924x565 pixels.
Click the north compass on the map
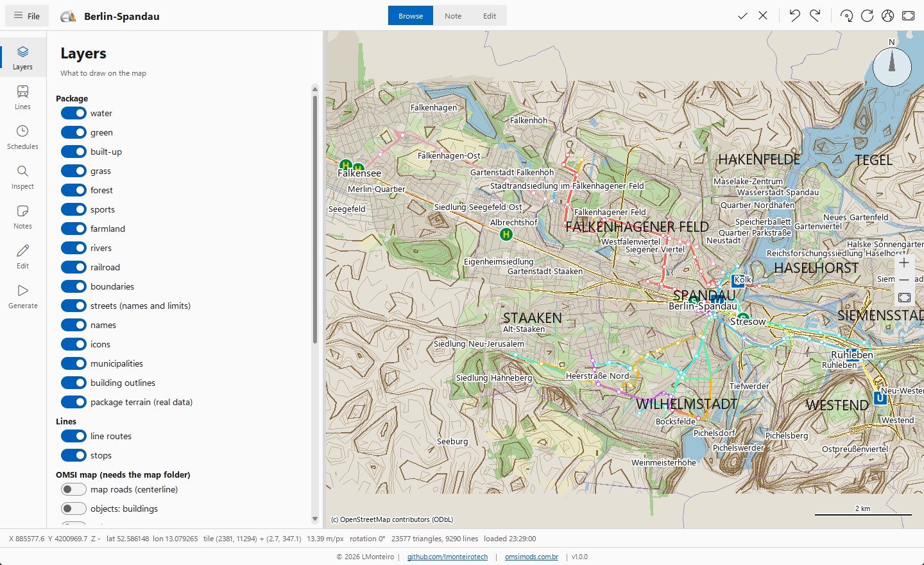tap(892, 66)
